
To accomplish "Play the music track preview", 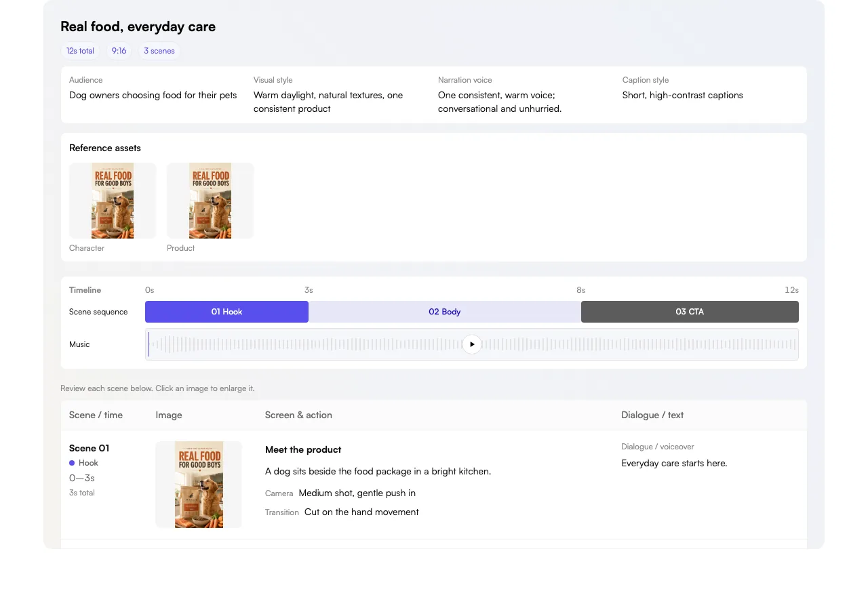I will [472, 344].
